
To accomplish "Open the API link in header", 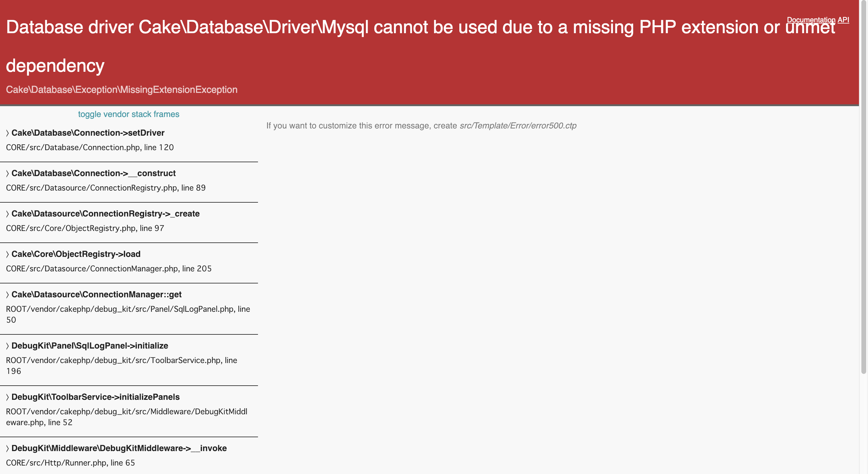I will pyautogui.click(x=843, y=20).
